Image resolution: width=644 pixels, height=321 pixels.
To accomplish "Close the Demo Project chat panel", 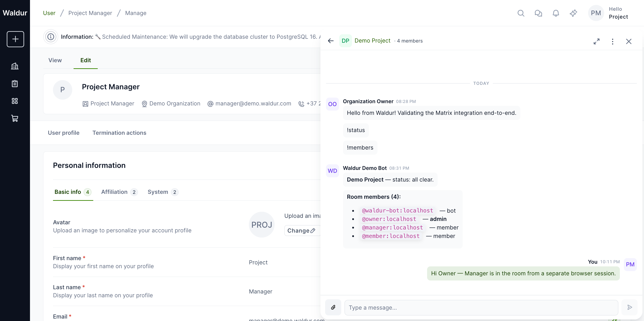I will point(629,41).
